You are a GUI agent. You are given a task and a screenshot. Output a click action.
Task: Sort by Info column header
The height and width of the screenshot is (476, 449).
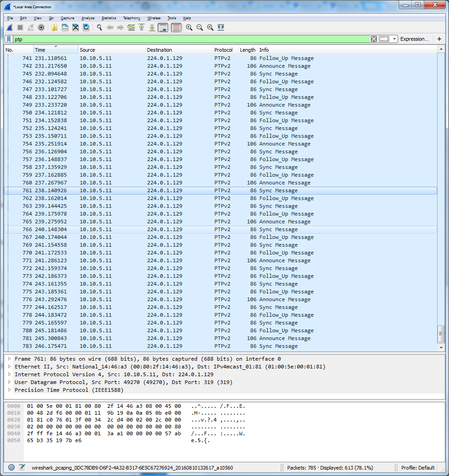tap(347, 50)
